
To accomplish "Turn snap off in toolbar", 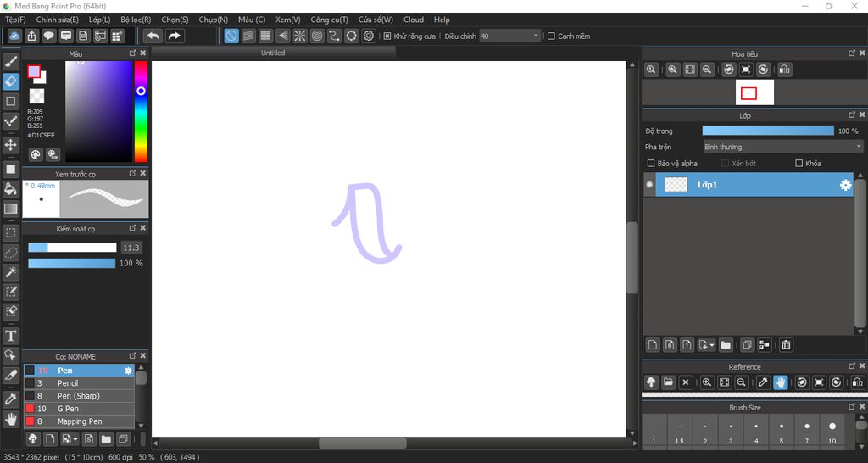I will coord(231,36).
